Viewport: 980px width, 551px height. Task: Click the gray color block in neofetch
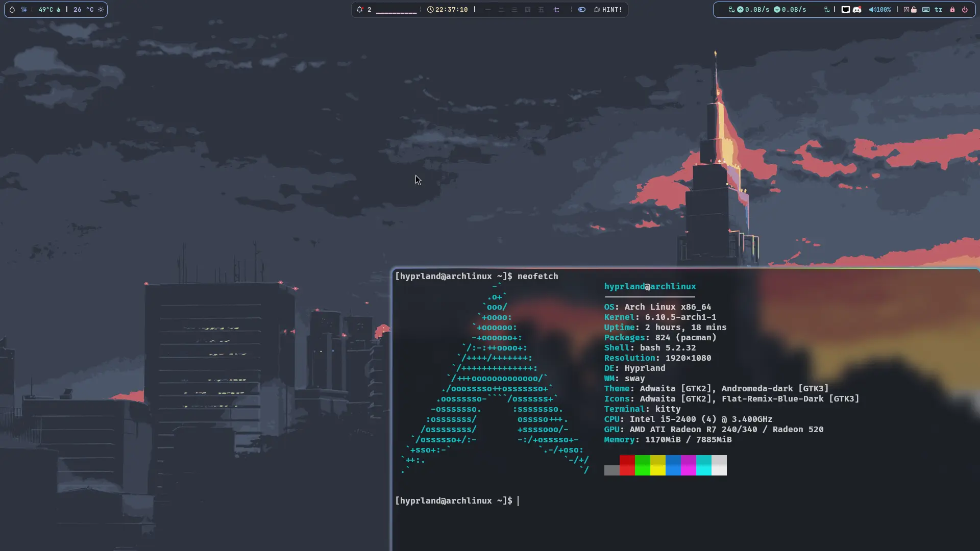click(612, 470)
